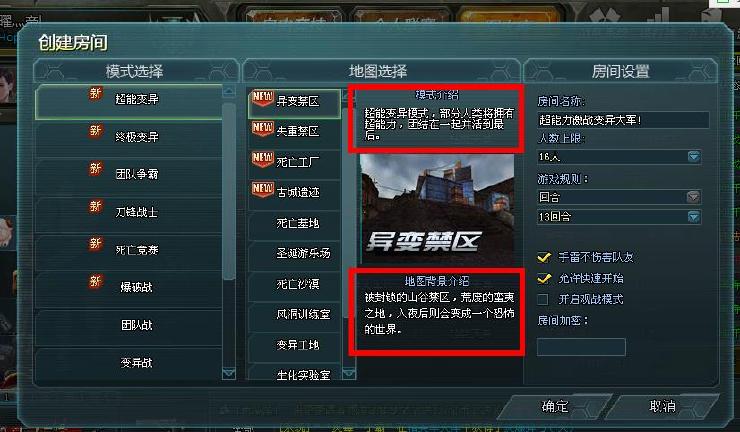Confirm with the 确定 button
Image resolution: width=740 pixels, height=432 pixels.
pyautogui.click(x=555, y=406)
